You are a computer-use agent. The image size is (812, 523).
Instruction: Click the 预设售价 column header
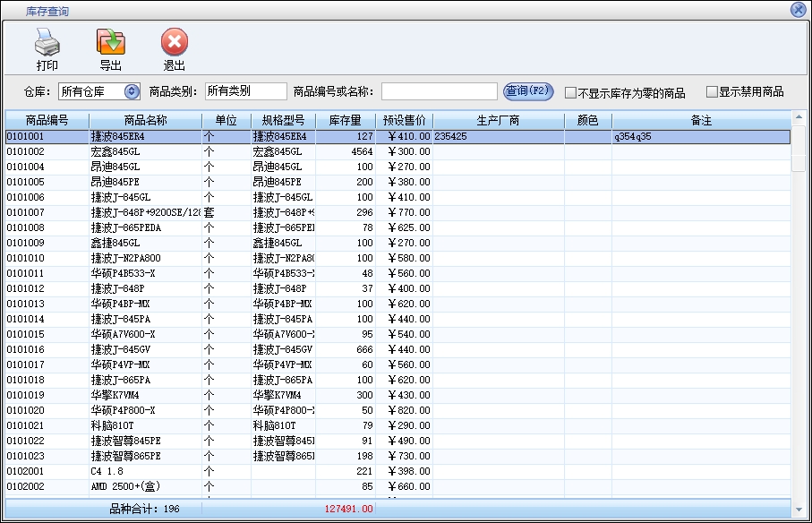point(404,120)
